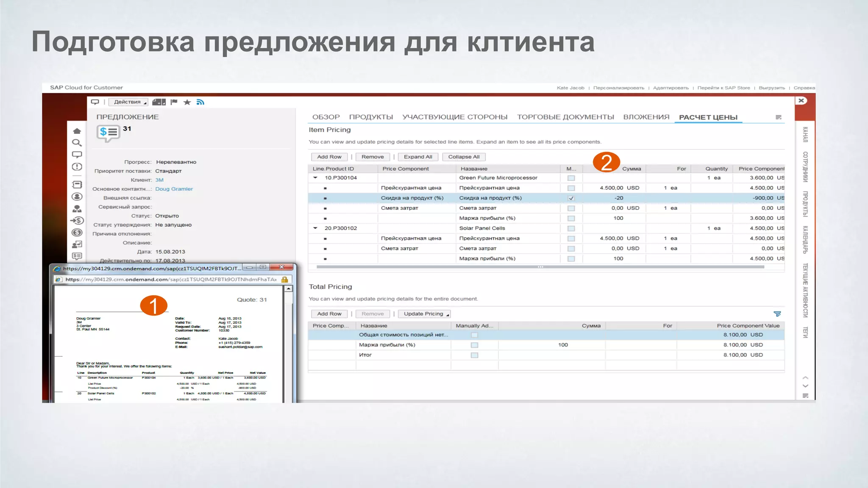
Task: Open the Действия dropdown menu
Action: pyautogui.click(x=128, y=102)
